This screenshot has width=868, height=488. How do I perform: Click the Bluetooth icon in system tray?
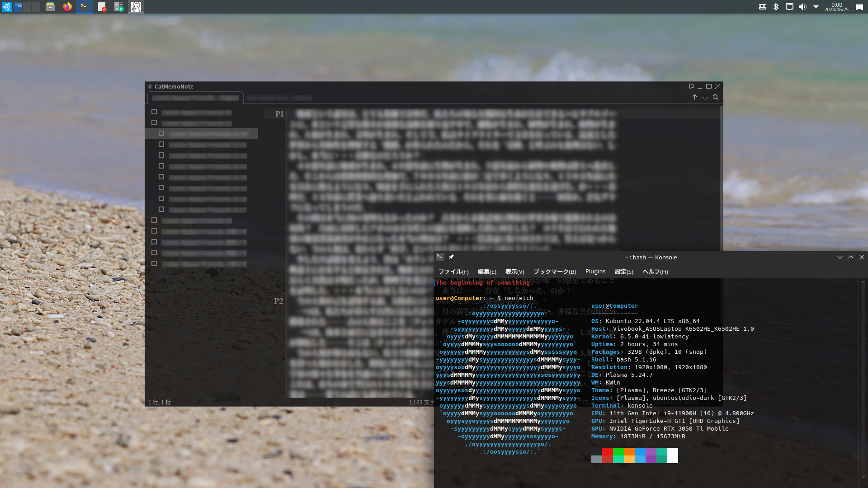[x=776, y=7]
